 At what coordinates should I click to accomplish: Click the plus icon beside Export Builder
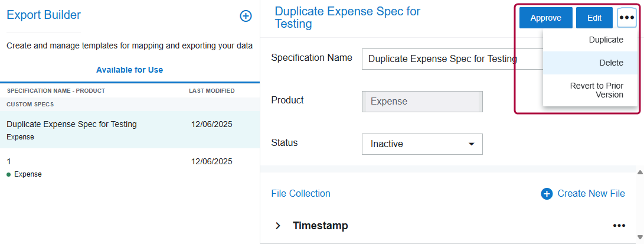click(x=246, y=17)
